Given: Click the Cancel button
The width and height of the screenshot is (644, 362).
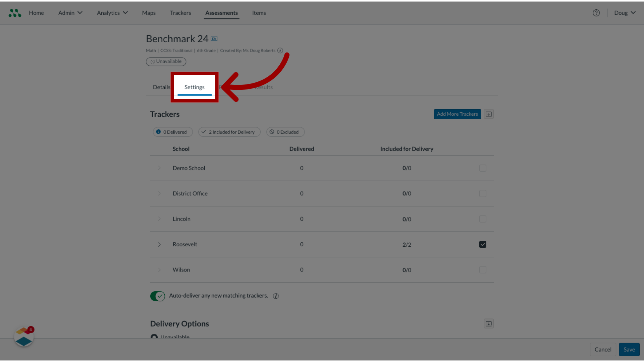Looking at the screenshot, I should coord(603,350).
